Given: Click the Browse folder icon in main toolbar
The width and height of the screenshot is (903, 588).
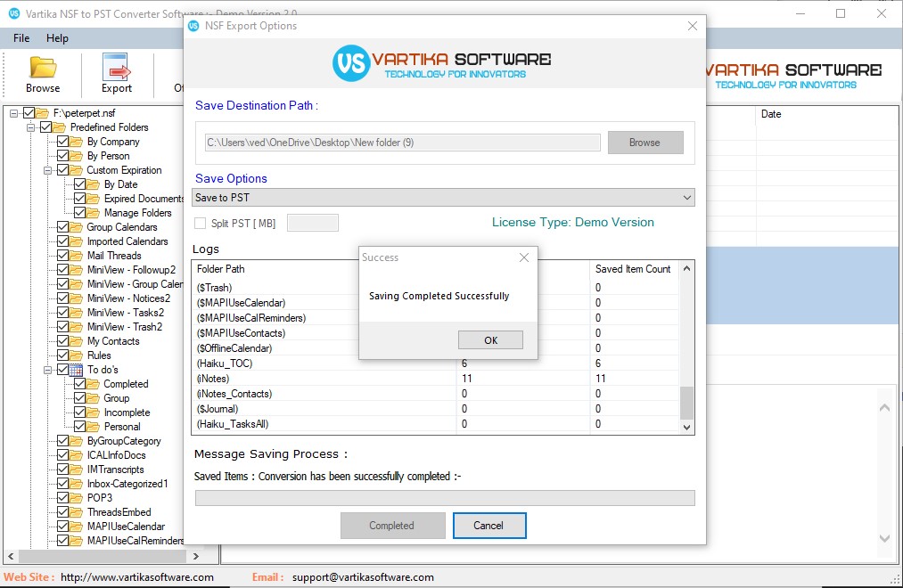Looking at the screenshot, I should [x=43, y=68].
